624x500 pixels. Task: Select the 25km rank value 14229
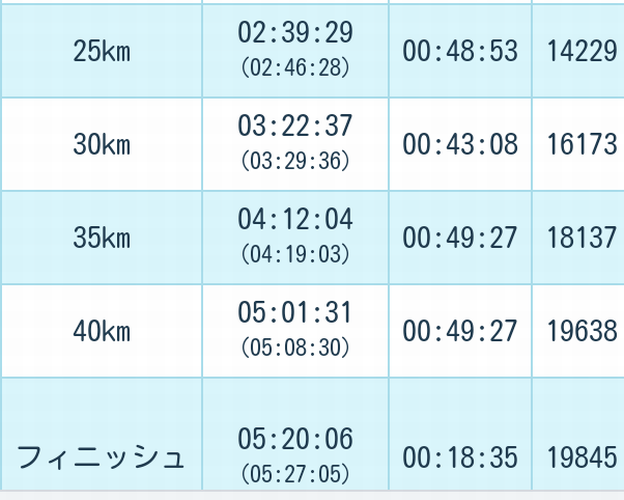click(582, 51)
